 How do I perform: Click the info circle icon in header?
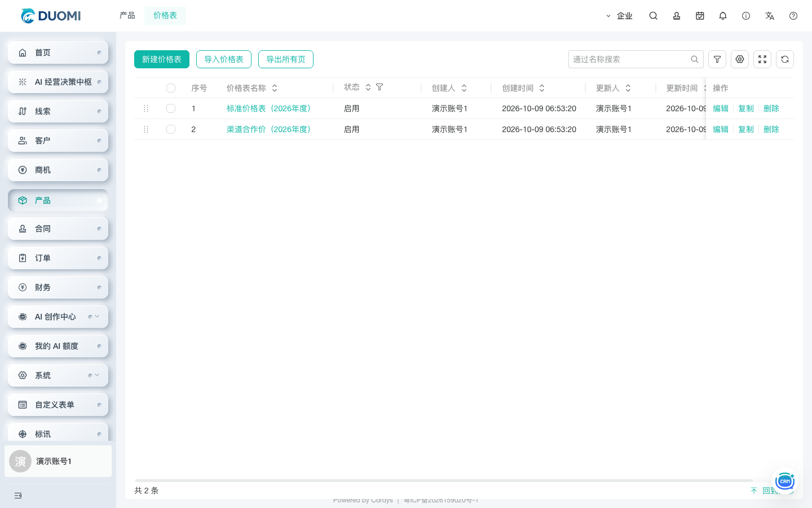(x=746, y=16)
